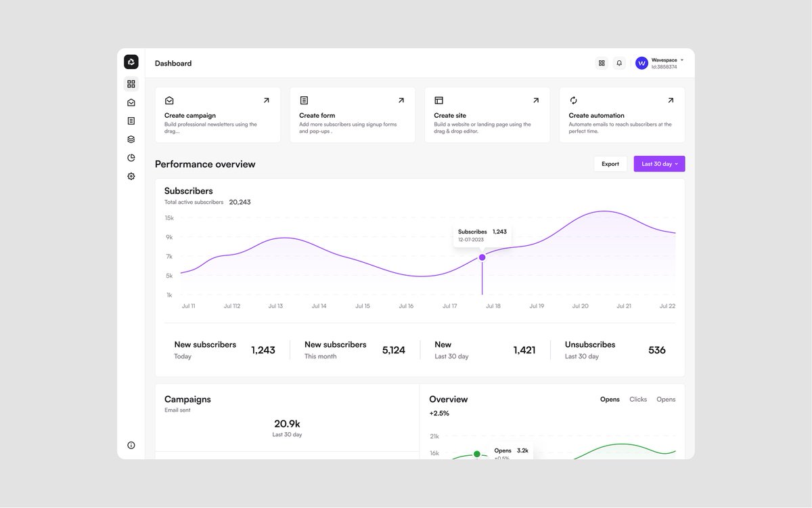This screenshot has width=812, height=508.
Task: Select the Clicks tab in Overview
Action: coord(638,400)
